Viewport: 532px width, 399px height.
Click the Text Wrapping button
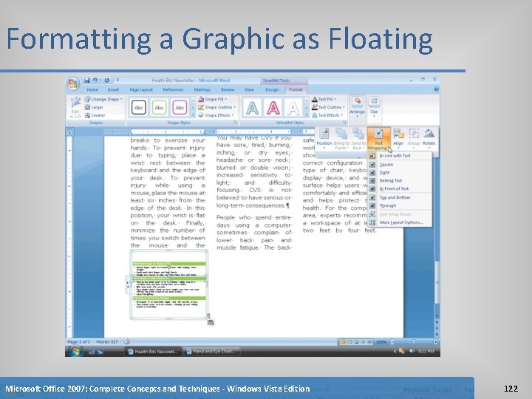378,139
